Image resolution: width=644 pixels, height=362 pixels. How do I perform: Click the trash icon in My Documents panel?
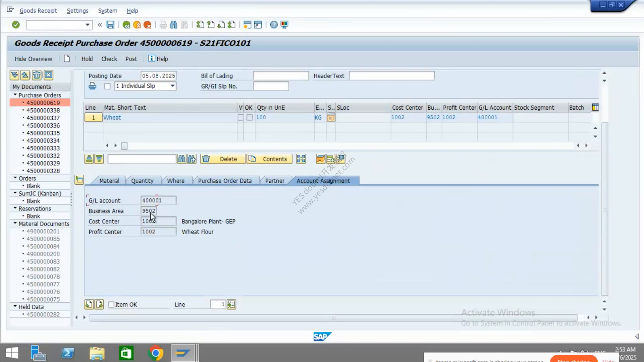tap(37, 75)
